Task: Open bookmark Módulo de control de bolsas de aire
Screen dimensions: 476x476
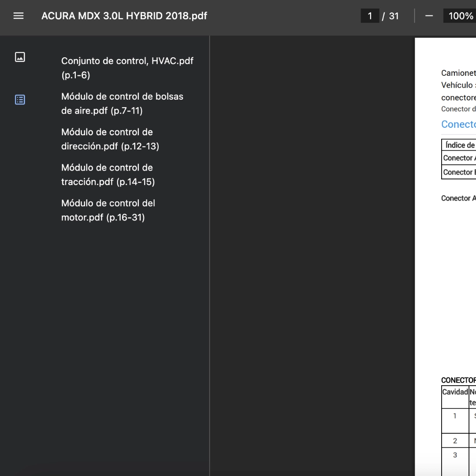Action: coord(123,104)
